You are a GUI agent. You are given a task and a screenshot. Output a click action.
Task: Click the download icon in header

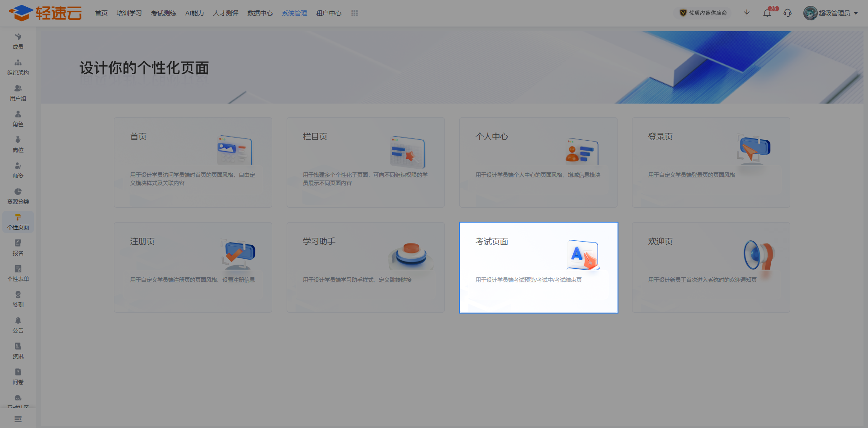pos(747,13)
